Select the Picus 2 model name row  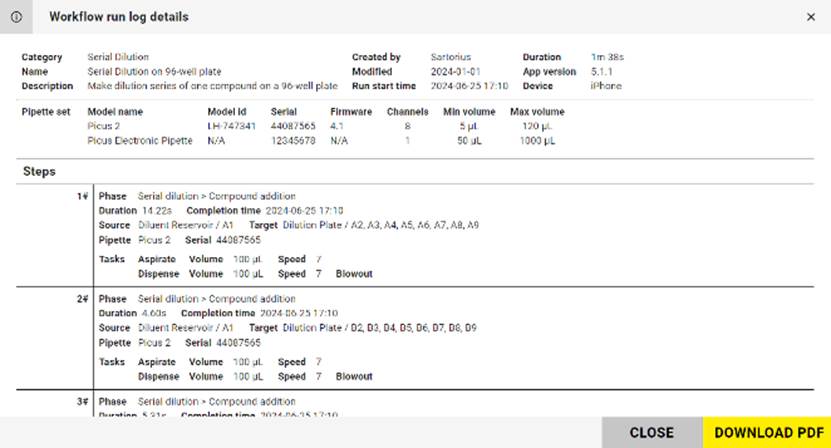(x=104, y=127)
